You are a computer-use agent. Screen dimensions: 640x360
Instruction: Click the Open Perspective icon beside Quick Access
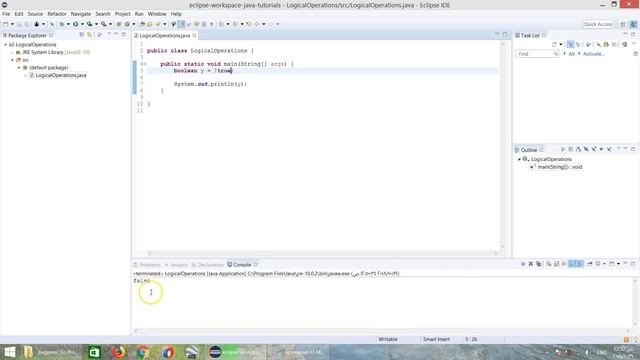click(623, 24)
